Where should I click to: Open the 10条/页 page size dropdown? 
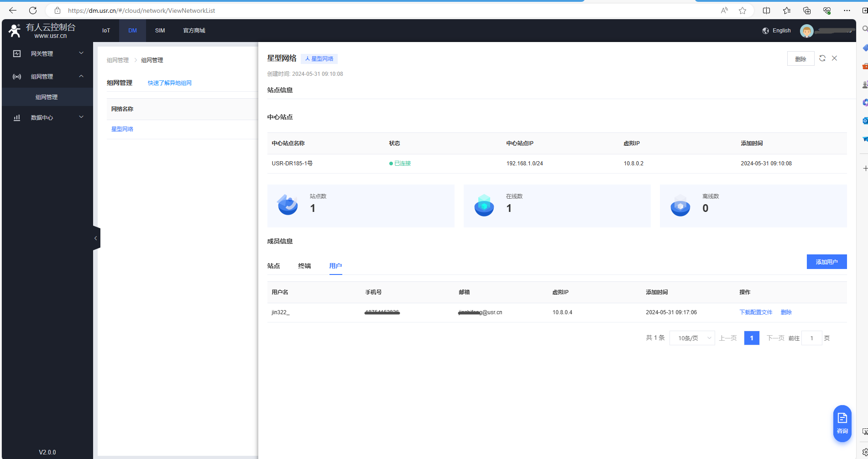tap(692, 338)
